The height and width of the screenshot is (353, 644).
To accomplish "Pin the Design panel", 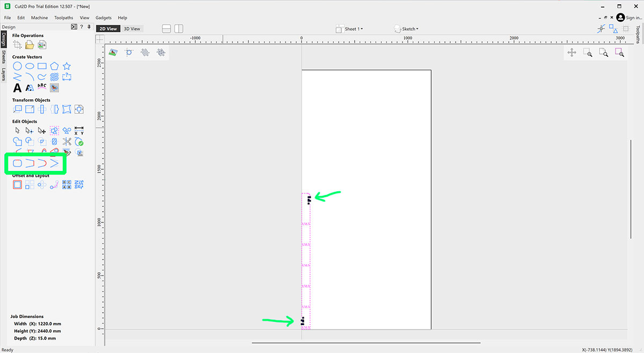I will (89, 27).
